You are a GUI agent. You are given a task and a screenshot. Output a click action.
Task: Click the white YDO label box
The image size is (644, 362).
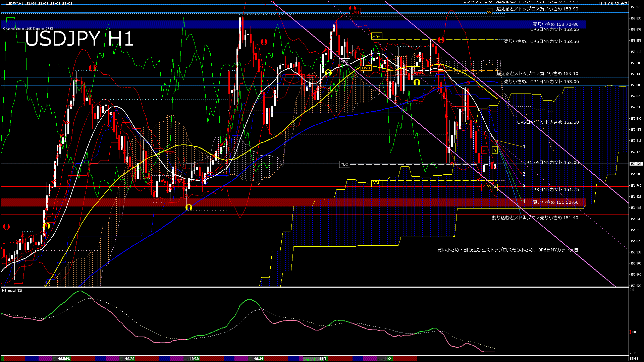tap(344, 62)
